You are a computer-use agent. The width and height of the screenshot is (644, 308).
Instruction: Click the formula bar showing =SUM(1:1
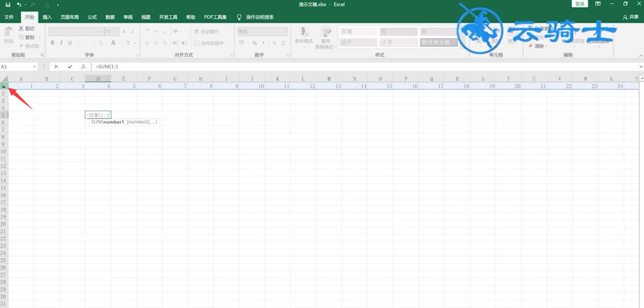point(364,67)
